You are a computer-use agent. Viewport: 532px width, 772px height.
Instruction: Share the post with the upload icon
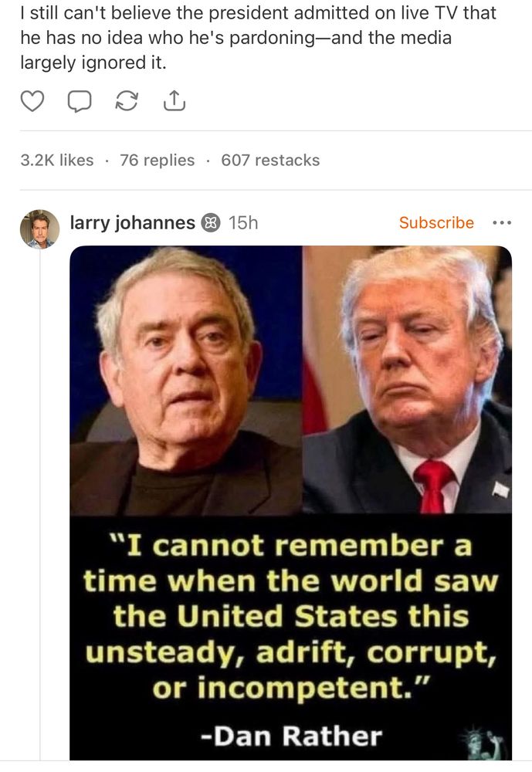click(x=174, y=100)
